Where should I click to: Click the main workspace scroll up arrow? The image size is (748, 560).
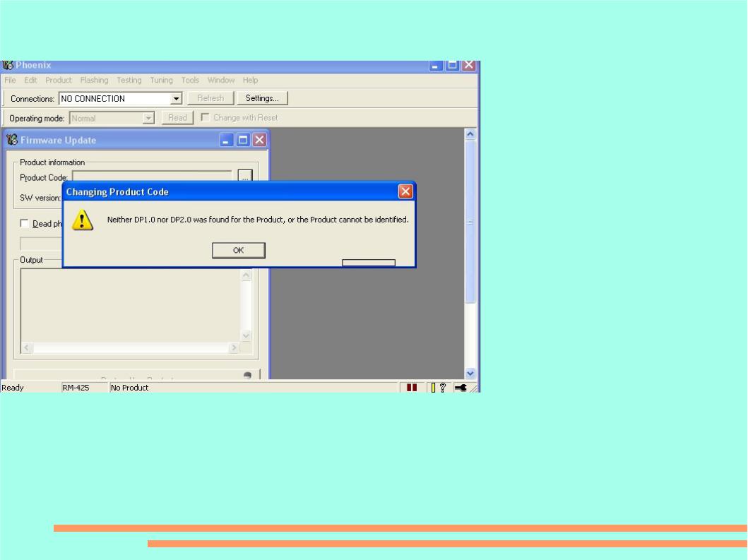pyautogui.click(x=470, y=134)
